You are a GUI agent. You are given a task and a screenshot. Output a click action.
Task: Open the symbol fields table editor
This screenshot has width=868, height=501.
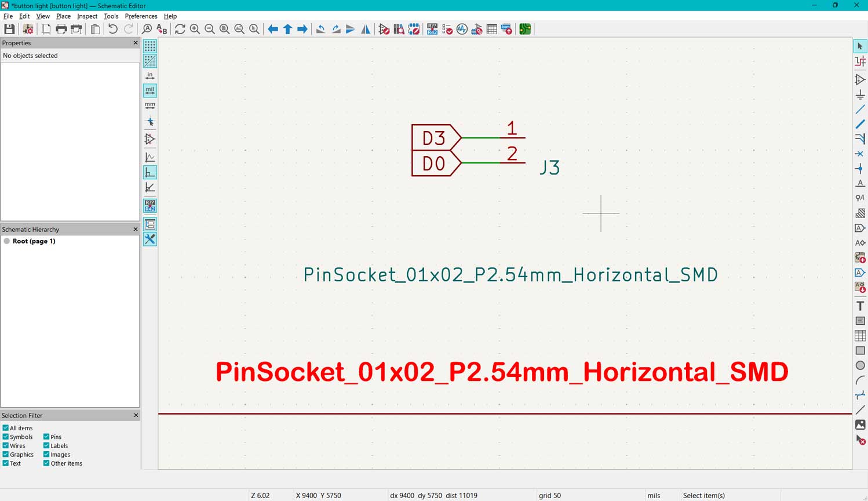[x=492, y=29]
